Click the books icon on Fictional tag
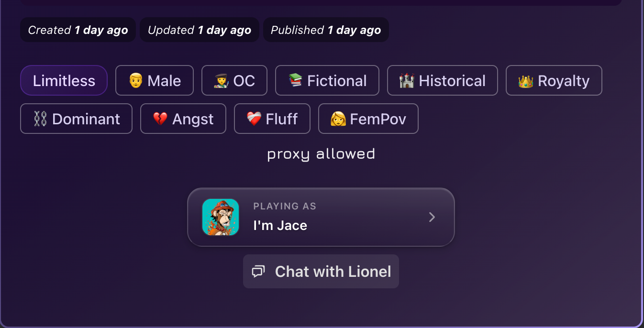644x328 pixels. click(295, 80)
